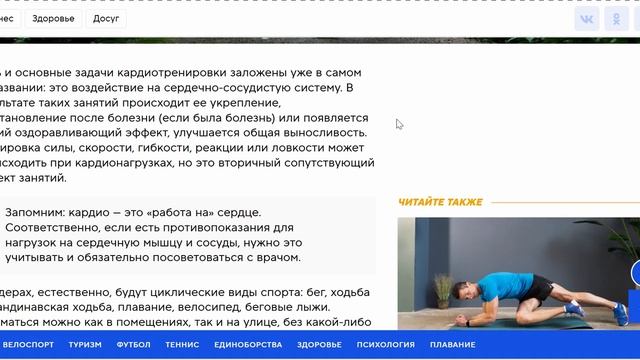Go to ЕДИНОБОРСТВА section in bottom bar
Screen dimensions: 640x360
click(x=248, y=345)
